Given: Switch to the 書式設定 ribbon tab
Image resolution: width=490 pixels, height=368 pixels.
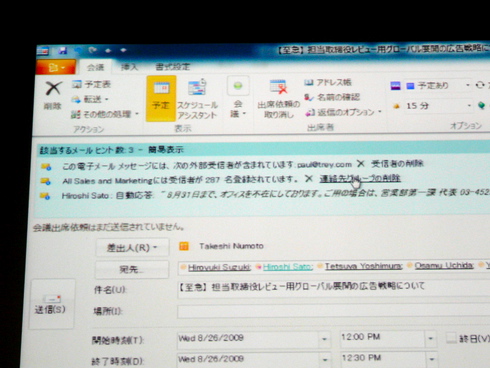Looking at the screenshot, I should [x=173, y=67].
